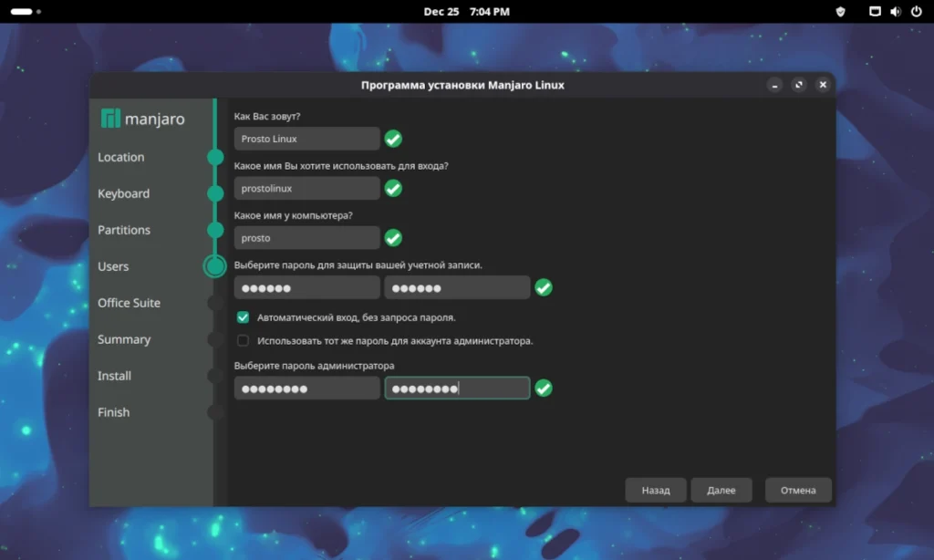Click the Activities pill in top bar
This screenshot has height=560, width=934.
[22, 11]
